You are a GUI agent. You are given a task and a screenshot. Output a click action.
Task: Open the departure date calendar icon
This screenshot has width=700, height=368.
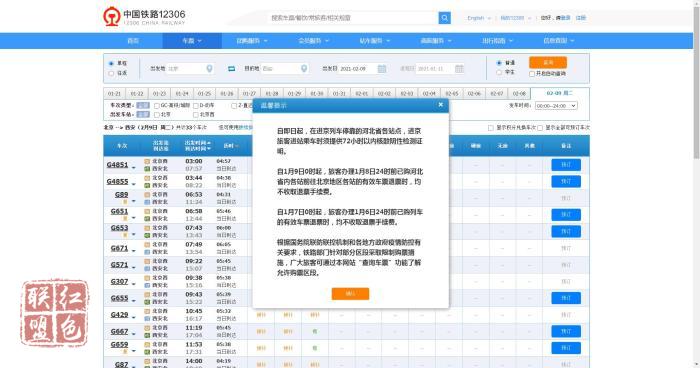(382, 69)
